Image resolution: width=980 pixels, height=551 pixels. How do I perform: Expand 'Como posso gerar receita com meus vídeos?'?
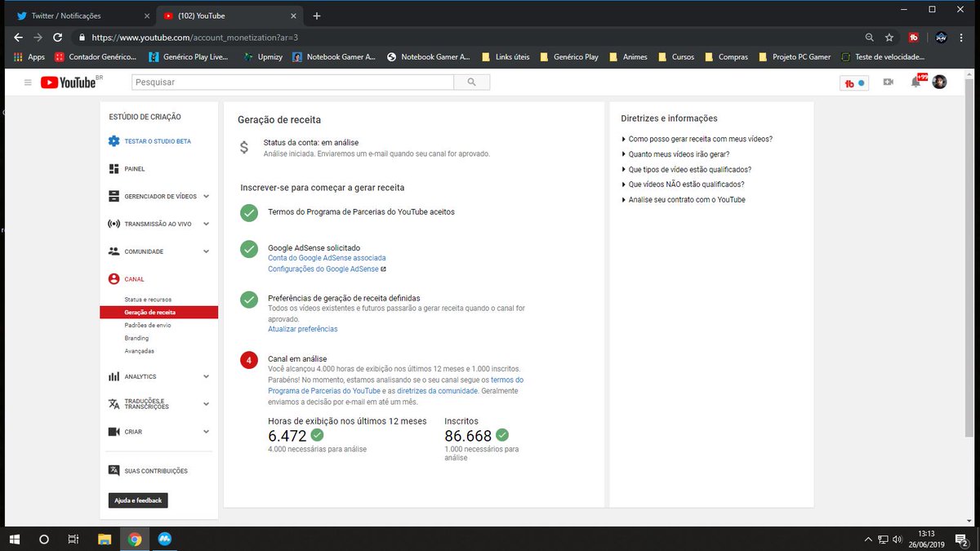click(697, 139)
